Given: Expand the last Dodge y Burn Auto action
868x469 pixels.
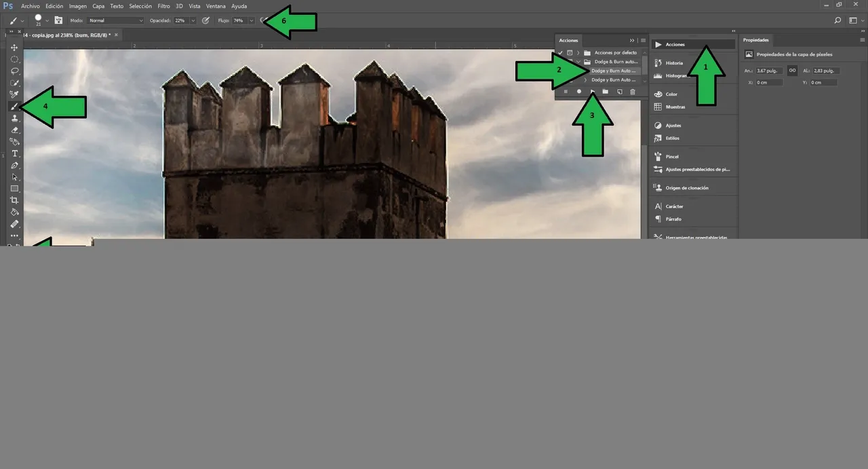Looking at the screenshot, I should [585, 80].
